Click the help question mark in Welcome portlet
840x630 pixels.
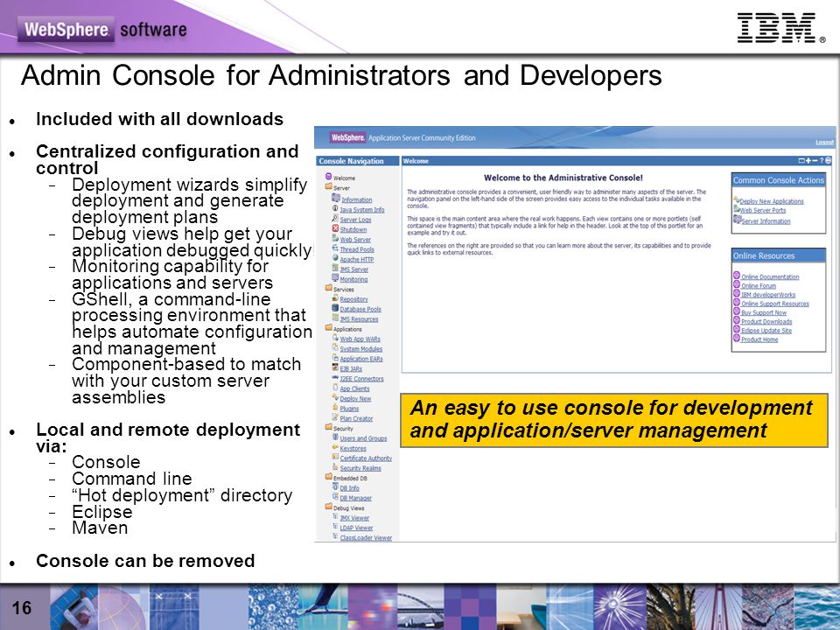[x=822, y=161]
